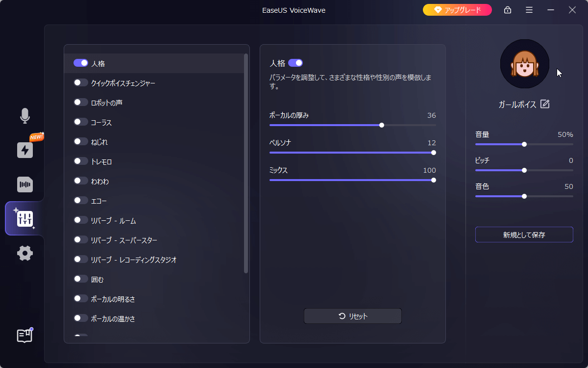Disable 人格 toggle in the detail panel

point(295,63)
